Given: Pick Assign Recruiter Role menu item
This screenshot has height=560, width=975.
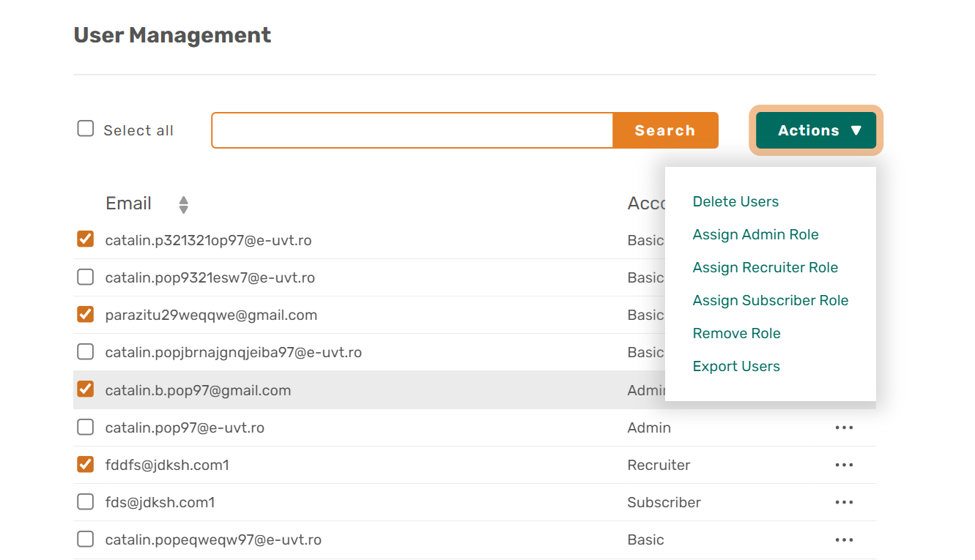Looking at the screenshot, I should [x=765, y=267].
